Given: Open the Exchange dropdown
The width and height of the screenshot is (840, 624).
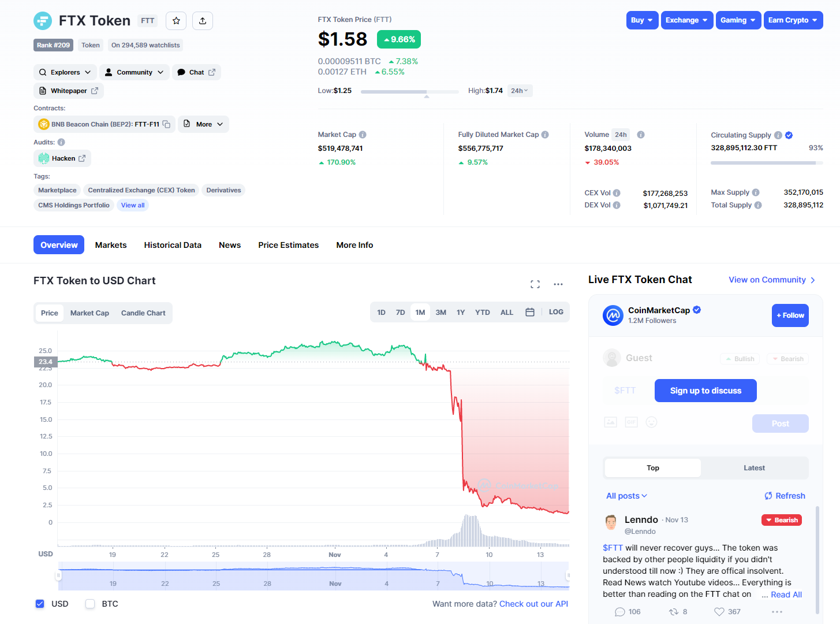Looking at the screenshot, I should [687, 20].
